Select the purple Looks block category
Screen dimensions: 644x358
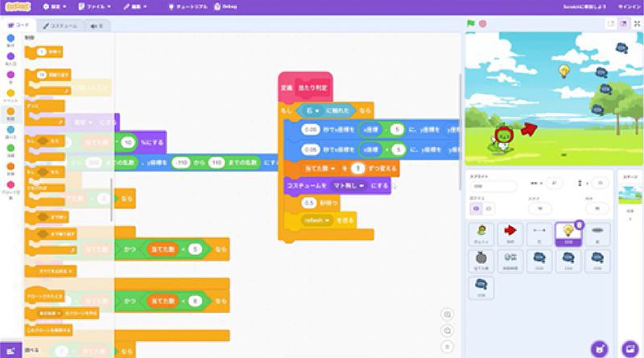pyautogui.click(x=10, y=59)
